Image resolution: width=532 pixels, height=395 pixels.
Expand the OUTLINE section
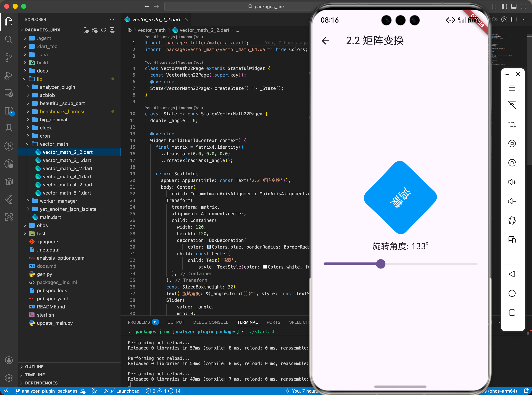click(34, 367)
